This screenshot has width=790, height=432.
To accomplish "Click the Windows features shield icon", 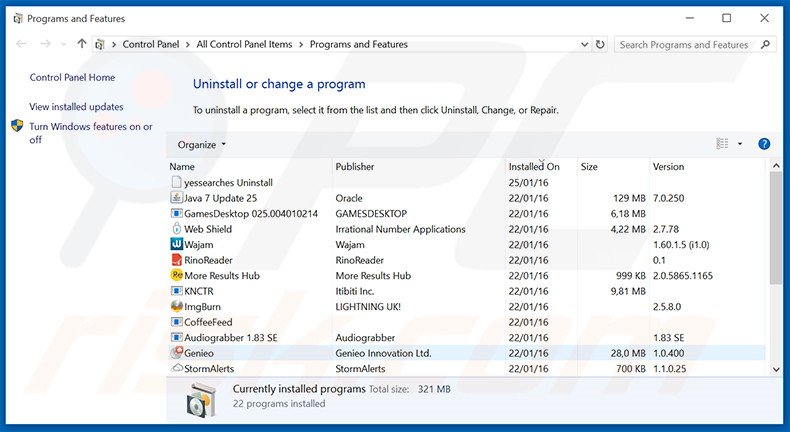I will pos(17,126).
